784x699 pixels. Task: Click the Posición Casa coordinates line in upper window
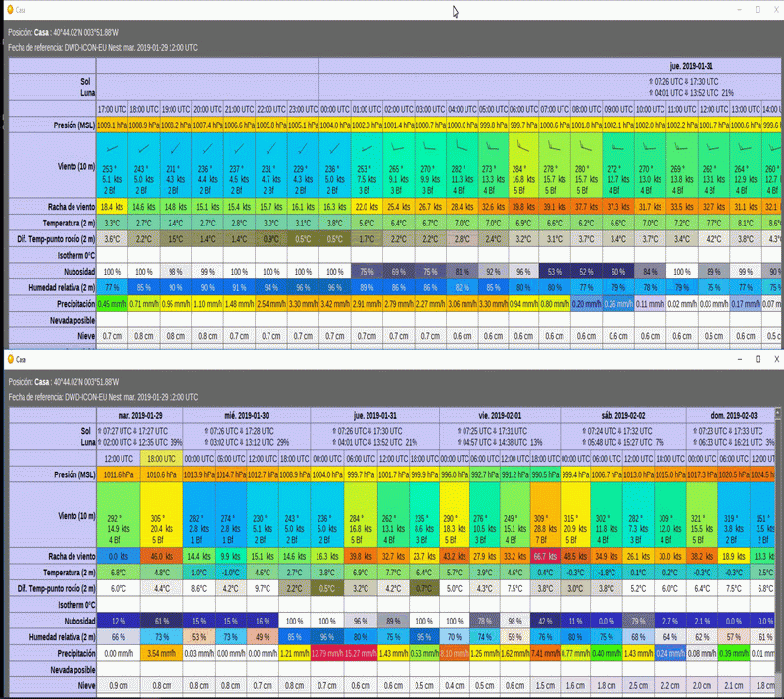pyautogui.click(x=63, y=33)
